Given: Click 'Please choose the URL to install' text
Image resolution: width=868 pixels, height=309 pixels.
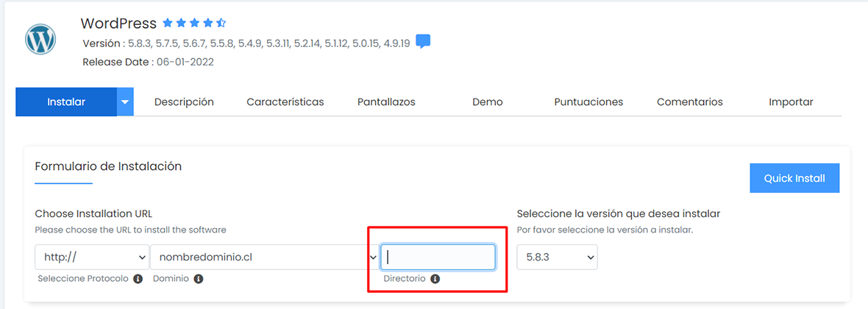Looking at the screenshot, I should pos(131,230).
